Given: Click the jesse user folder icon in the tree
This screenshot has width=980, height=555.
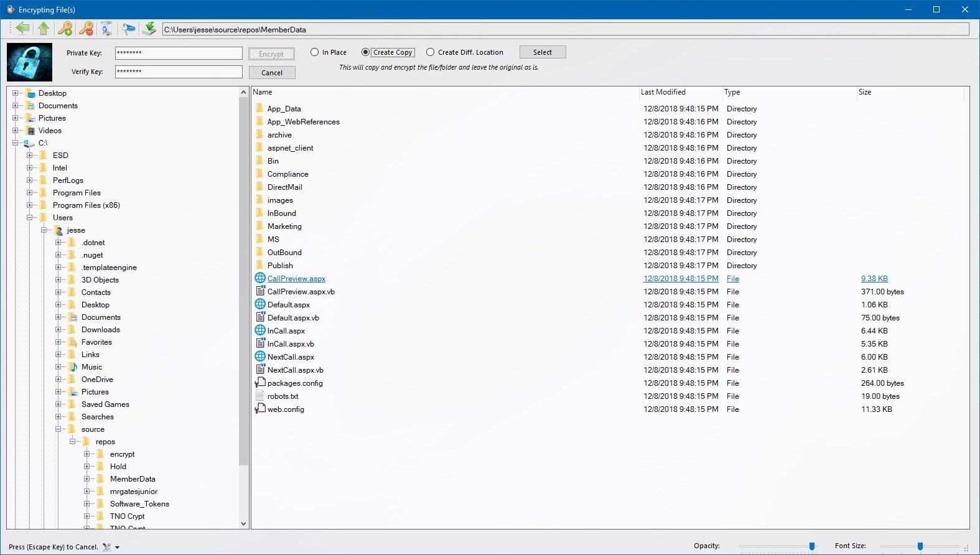Looking at the screenshot, I should (x=58, y=230).
